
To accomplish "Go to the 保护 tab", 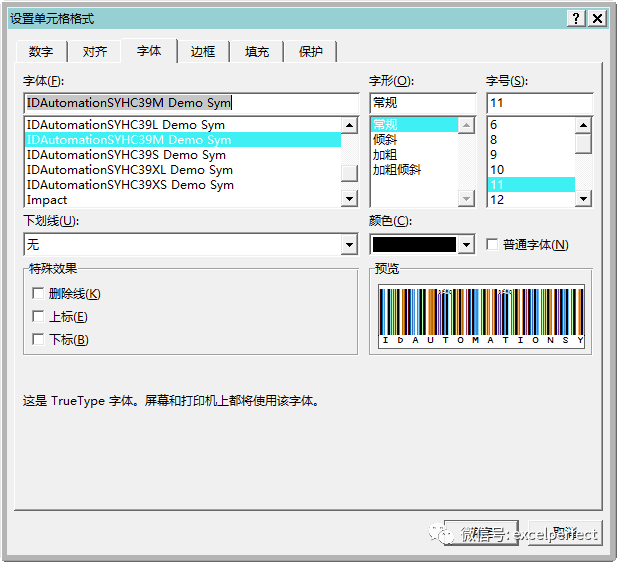I will 310,52.
